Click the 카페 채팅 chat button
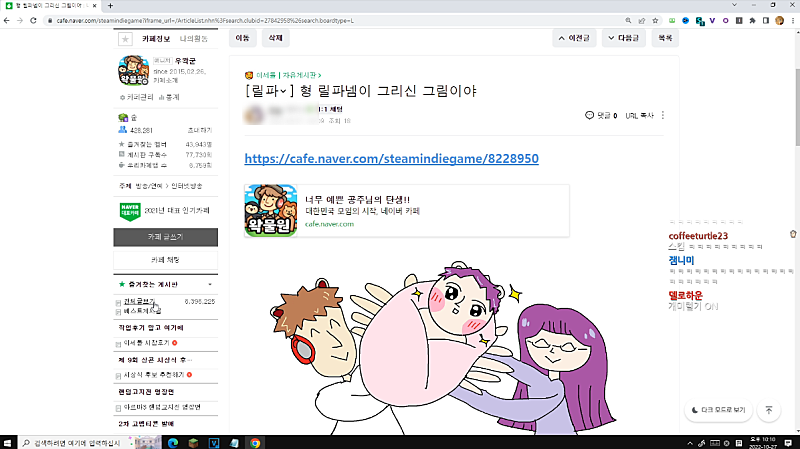Viewport: 800px width, 449px height. tap(165, 260)
